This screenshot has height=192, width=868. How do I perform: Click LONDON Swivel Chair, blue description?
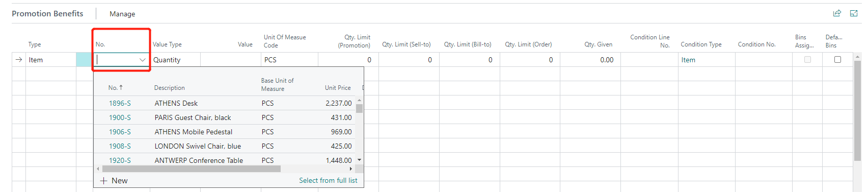pyautogui.click(x=198, y=146)
